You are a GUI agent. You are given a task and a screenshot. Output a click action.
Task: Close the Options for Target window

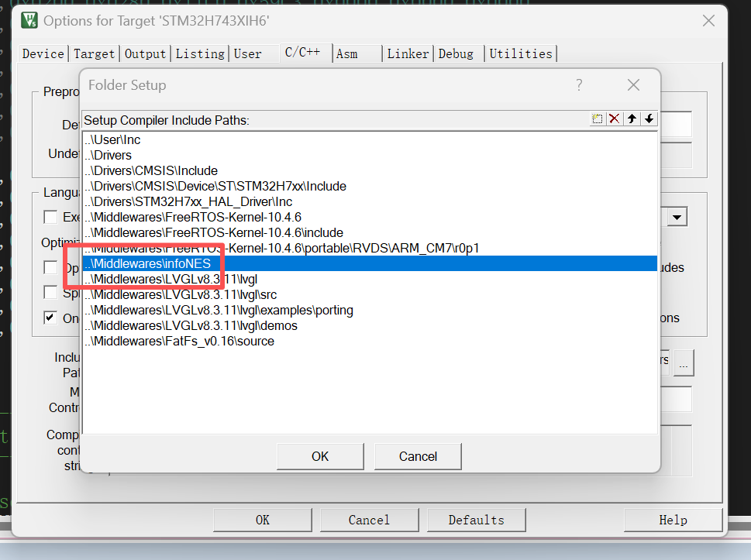(708, 21)
